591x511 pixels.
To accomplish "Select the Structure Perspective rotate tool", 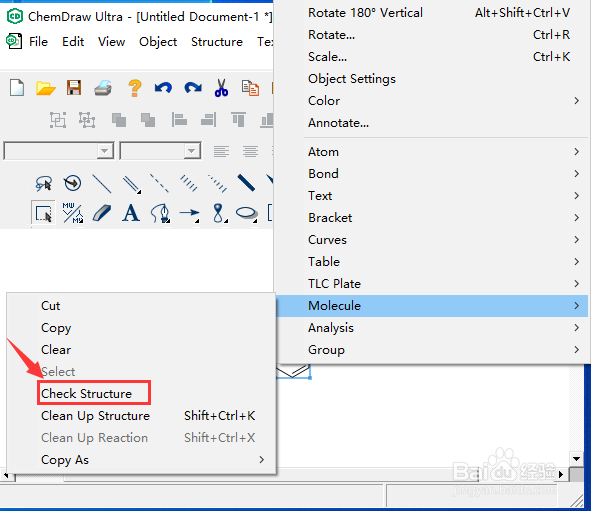I will tap(72, 183).
